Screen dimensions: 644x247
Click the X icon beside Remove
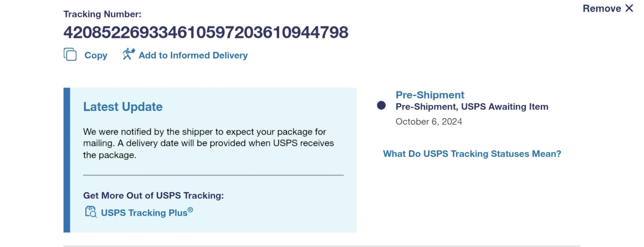(630, 8)
